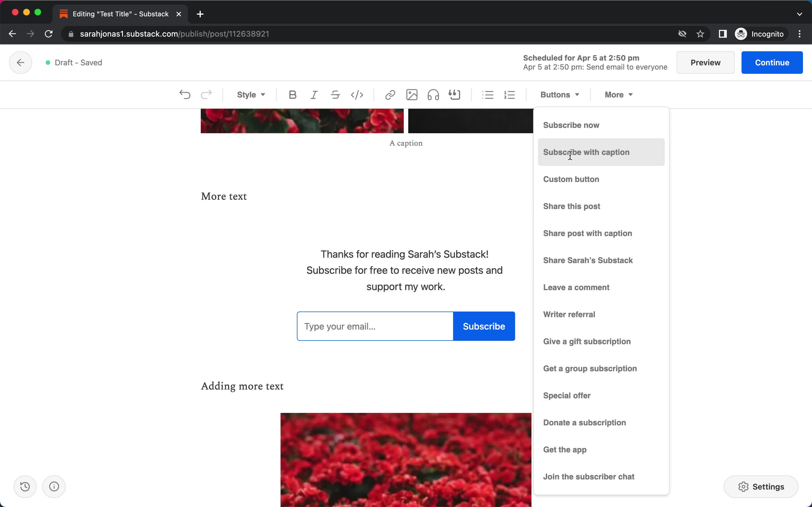Select the Image insert icon
This screenshot has width=812, height=507.
pos(412,95)
